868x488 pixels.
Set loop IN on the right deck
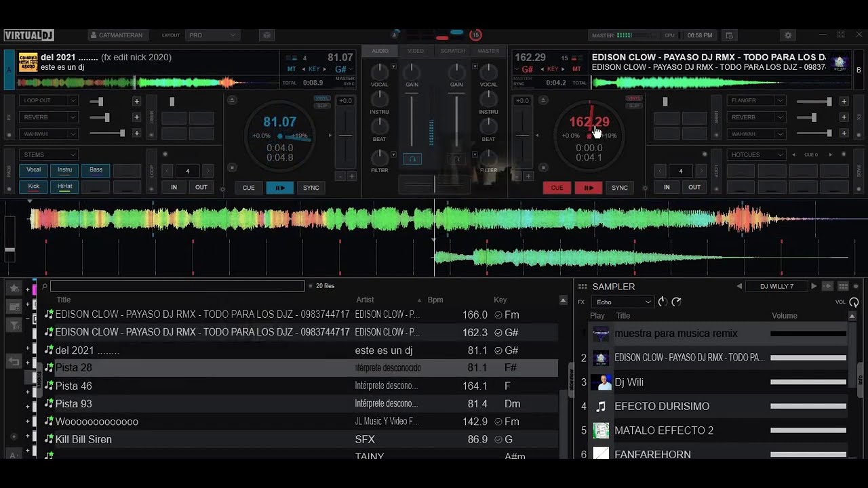[667, 187]
